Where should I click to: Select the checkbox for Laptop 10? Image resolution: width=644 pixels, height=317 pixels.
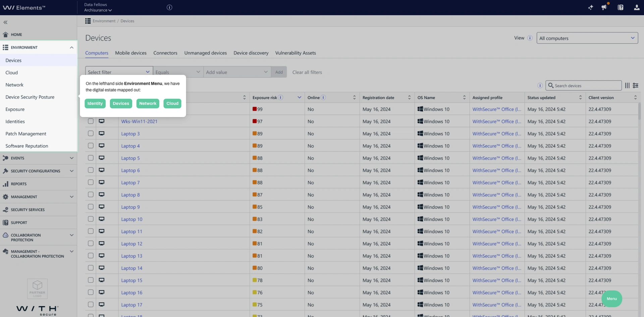[x=91, y=219]
